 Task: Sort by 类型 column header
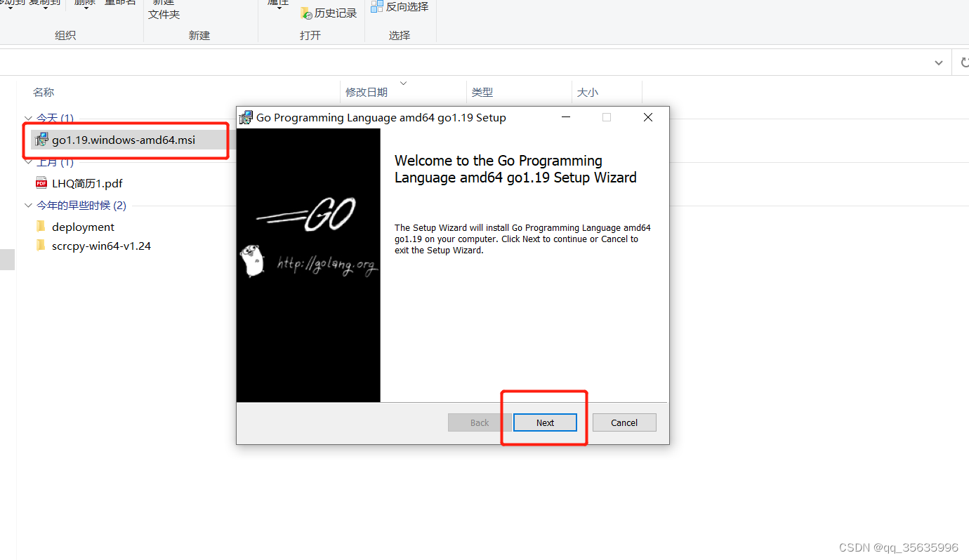482,92
